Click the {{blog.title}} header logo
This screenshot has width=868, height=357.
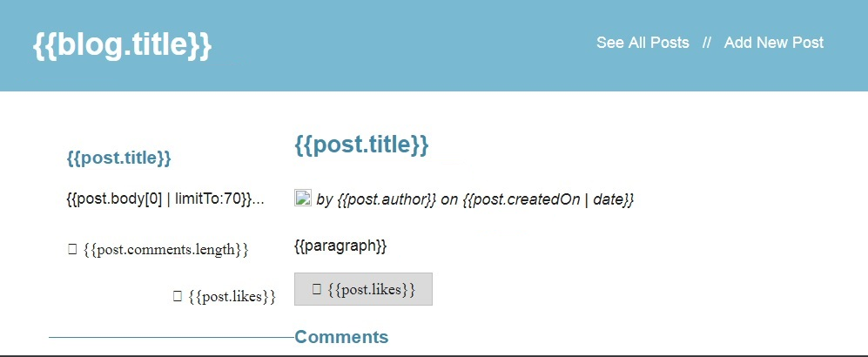tap(123, 44)
